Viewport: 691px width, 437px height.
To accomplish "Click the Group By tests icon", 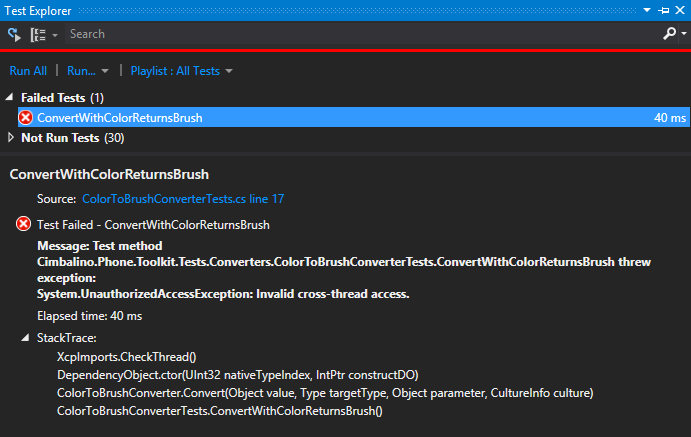I will click(38, 34).
